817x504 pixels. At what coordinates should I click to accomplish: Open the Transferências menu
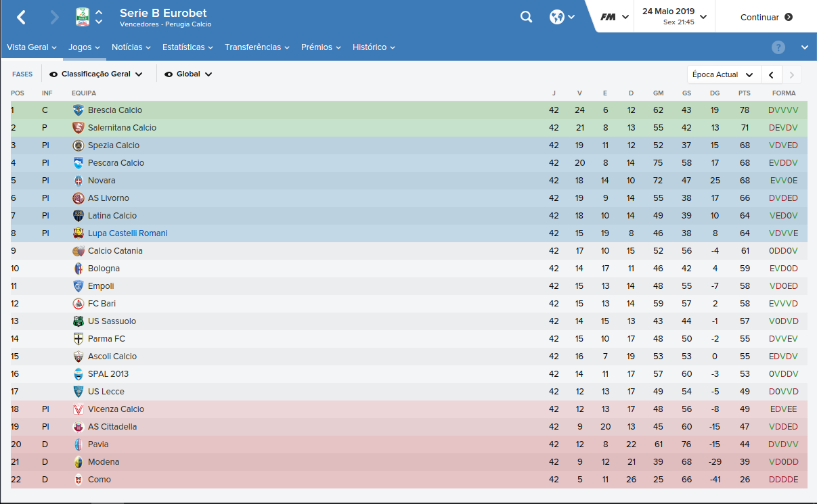[257, 47]
